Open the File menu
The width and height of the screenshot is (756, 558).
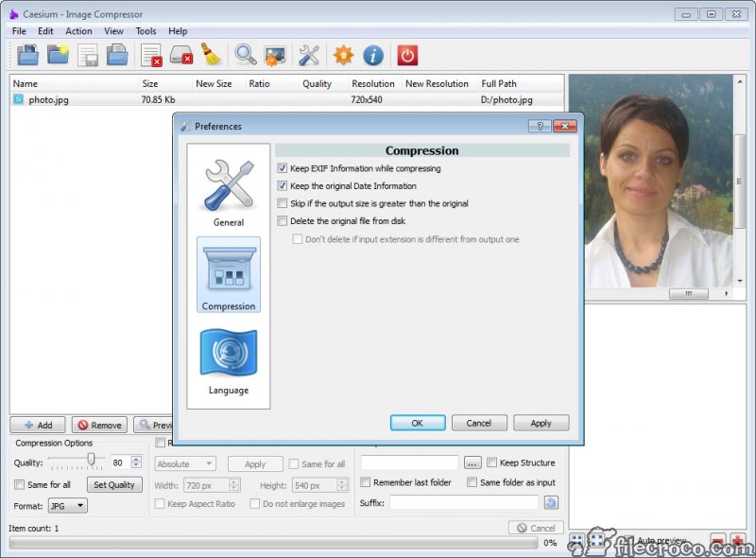point(19,31)
